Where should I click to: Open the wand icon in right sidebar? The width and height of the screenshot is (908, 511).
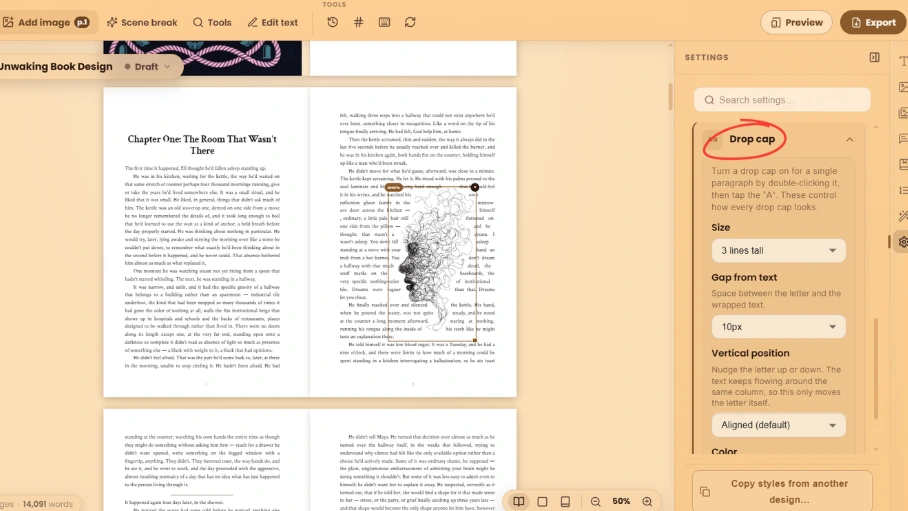tap(903, 216)
